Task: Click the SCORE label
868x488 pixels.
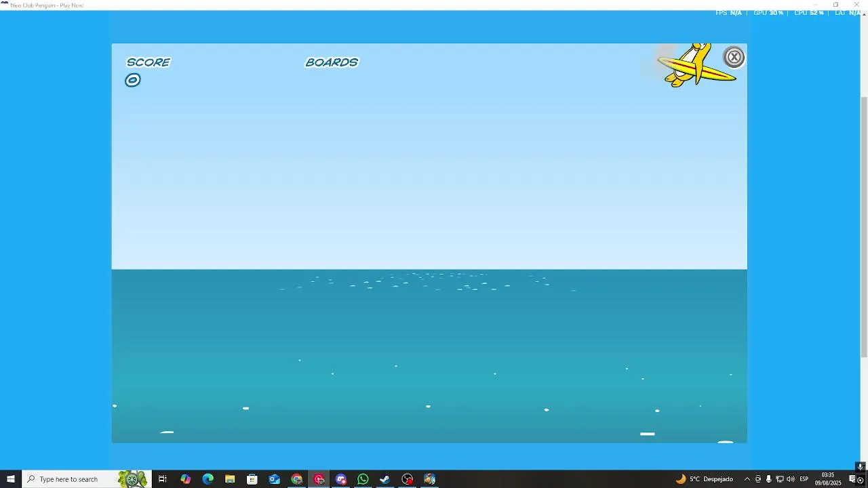Action: 149,62
